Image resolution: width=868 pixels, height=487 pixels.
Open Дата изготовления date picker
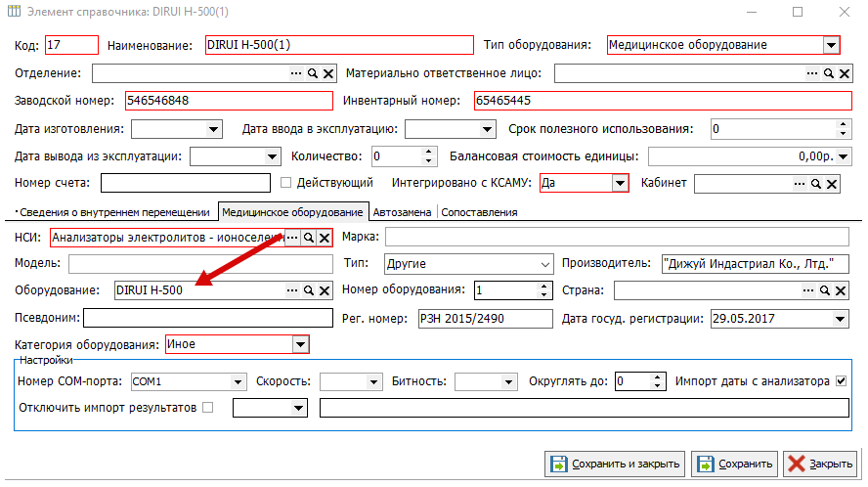click(x=213, y=129)
